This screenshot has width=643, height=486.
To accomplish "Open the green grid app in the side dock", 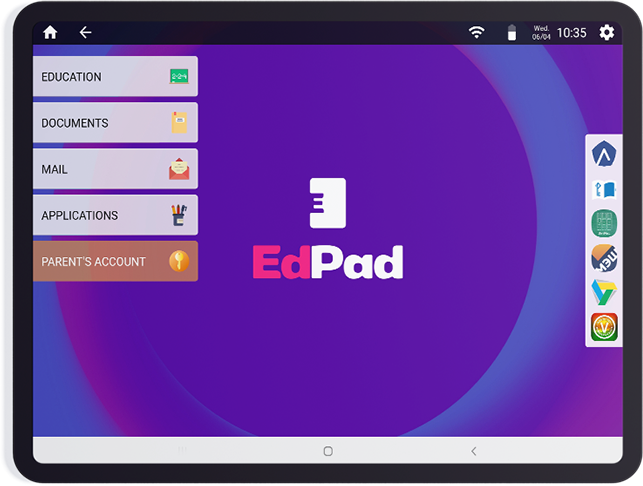I will coord(603,223).
